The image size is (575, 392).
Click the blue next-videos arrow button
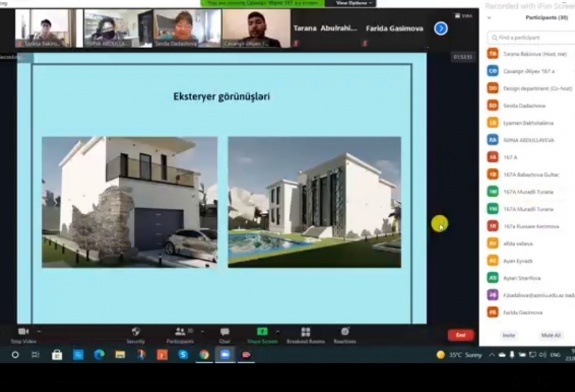[x=441, y=29]
